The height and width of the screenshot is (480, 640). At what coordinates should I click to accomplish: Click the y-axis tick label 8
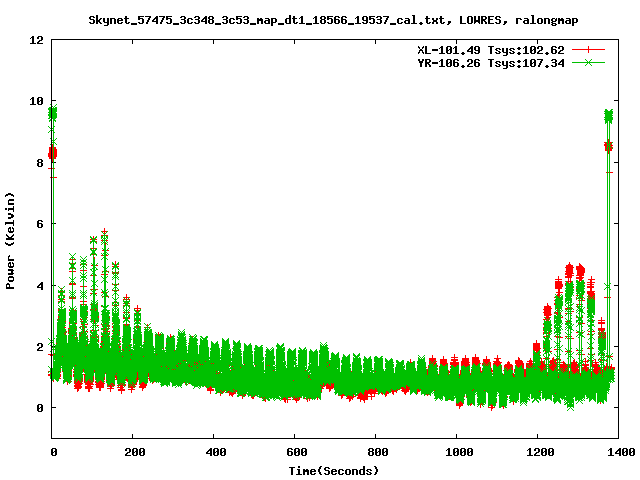coord(40,163)
